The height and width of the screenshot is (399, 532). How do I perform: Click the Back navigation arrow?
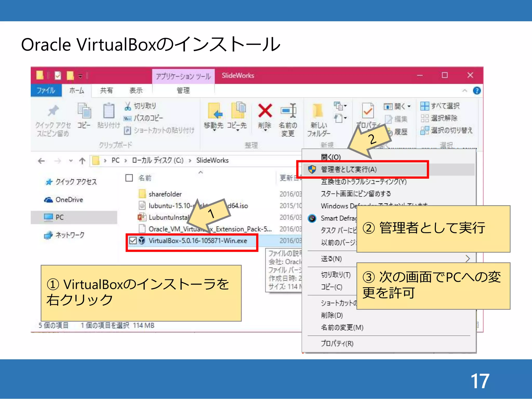point(41,161)
